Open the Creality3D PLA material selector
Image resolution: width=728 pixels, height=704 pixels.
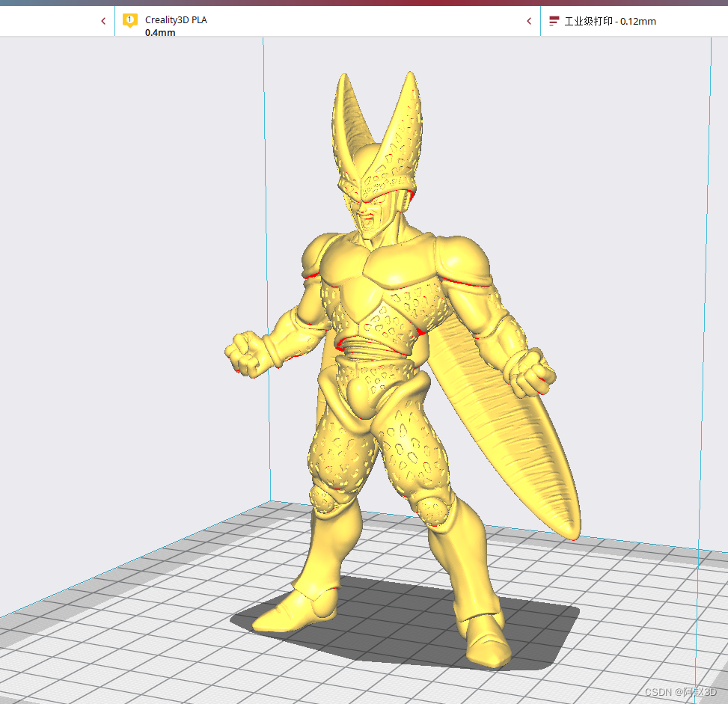327,21
